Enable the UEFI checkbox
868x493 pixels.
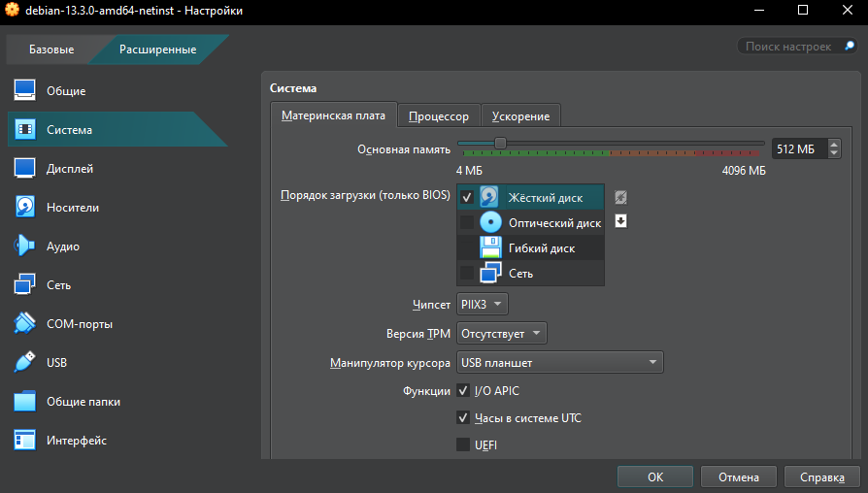point(463,445)
